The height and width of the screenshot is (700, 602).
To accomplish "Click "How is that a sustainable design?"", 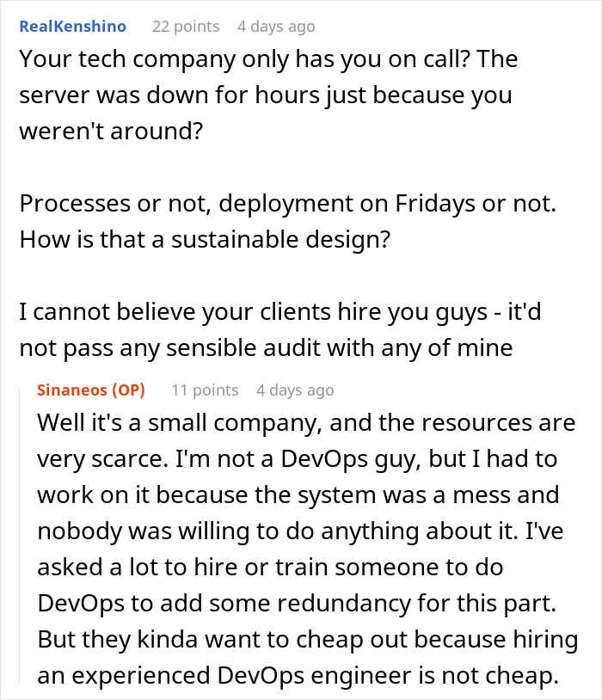I will point(205,238).
